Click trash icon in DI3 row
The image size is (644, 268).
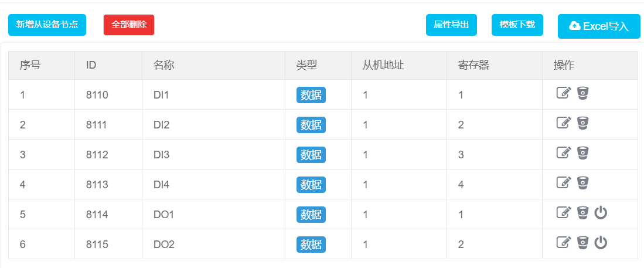tap(582, 152)
